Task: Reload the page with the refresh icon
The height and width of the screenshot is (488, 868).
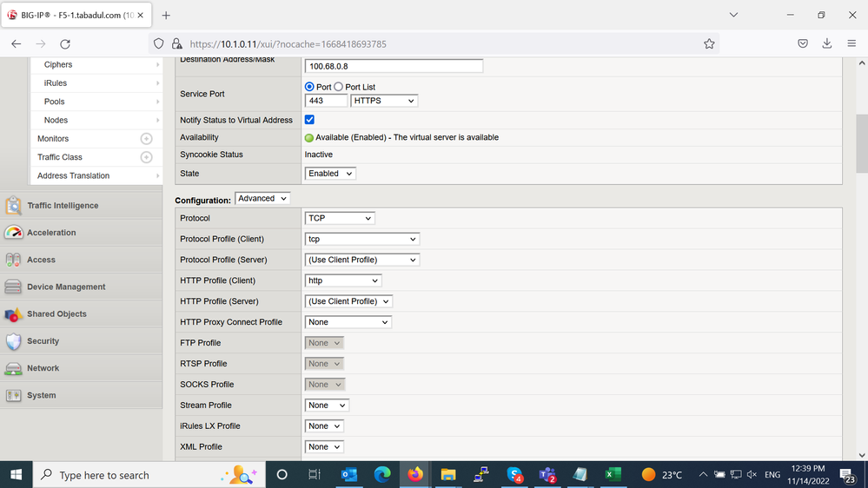Action: tap(65, 43)
